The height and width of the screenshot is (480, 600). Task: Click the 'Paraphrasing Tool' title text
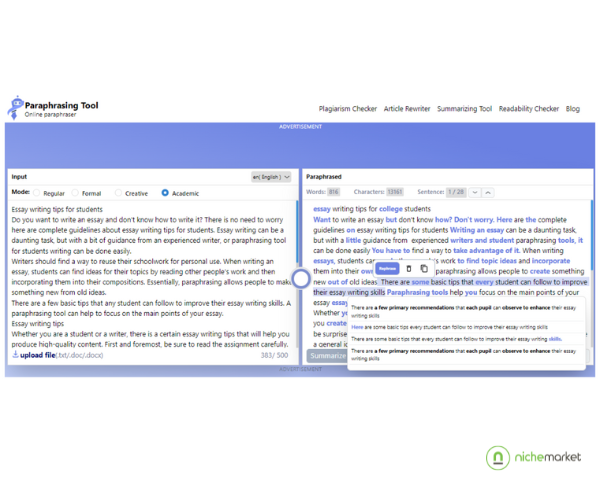[x=62, y=105]
